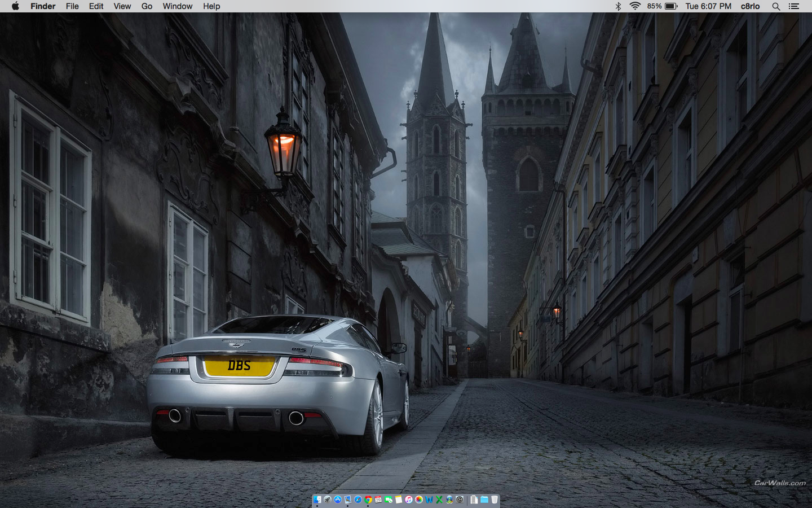Launch Safari from the Dock
This screenshot has width=812, height=508.
[x=358, y=500]
